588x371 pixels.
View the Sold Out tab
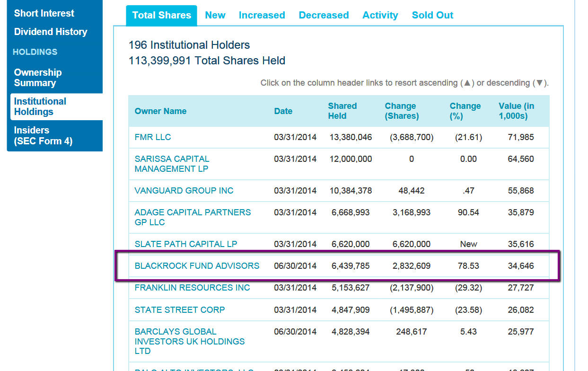coord(432,15)
